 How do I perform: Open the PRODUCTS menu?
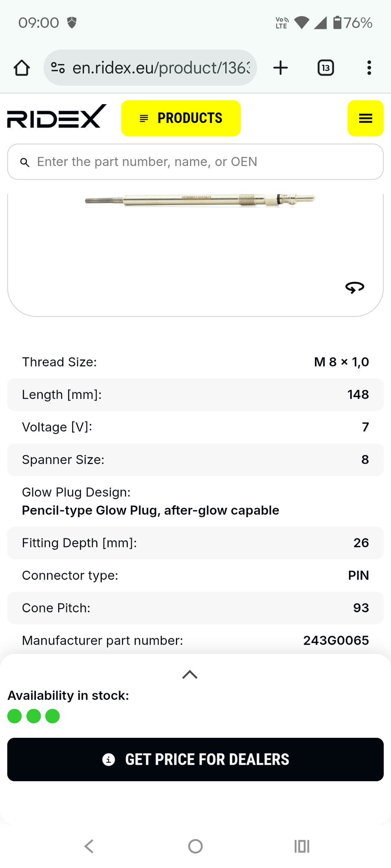(181, 118)
